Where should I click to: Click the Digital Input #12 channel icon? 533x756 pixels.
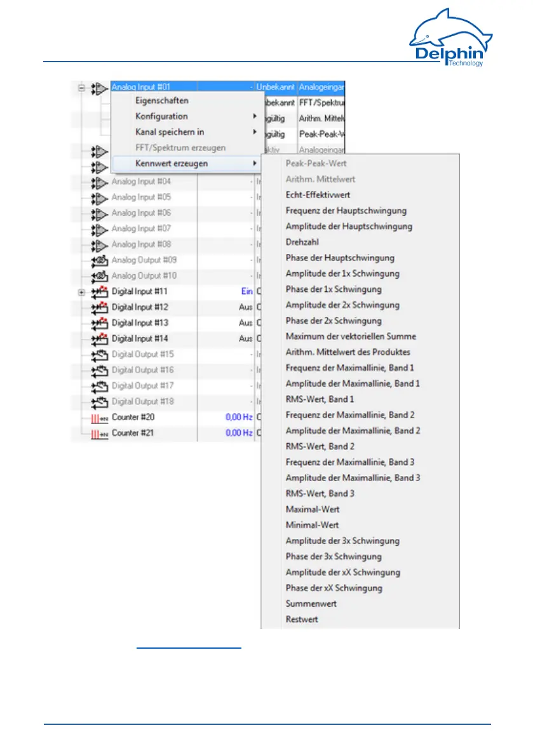pyautogui.click(x=99, y=308)
